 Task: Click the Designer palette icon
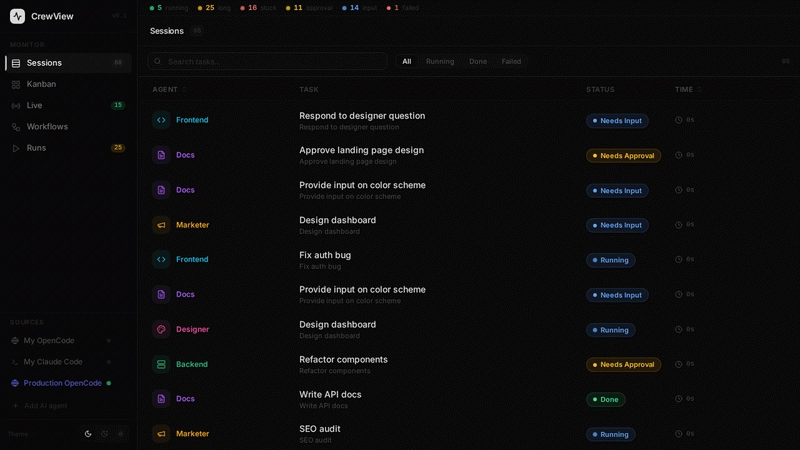(x=161, y=330)
